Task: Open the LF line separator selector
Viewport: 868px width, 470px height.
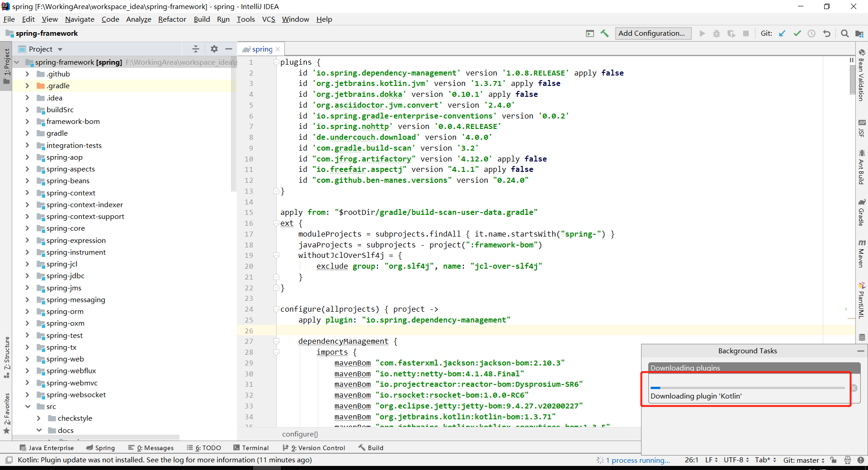Action: click(x=711, y=460)
